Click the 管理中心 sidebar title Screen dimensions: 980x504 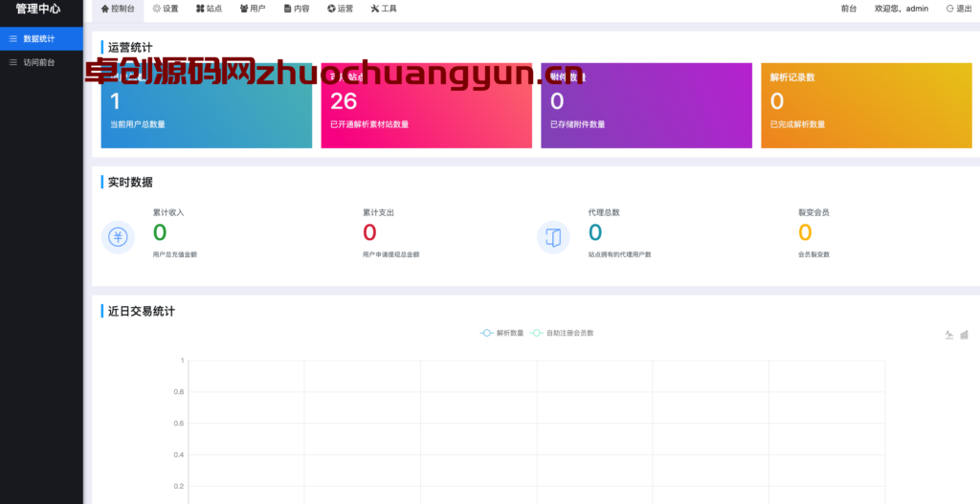(38, 10)
